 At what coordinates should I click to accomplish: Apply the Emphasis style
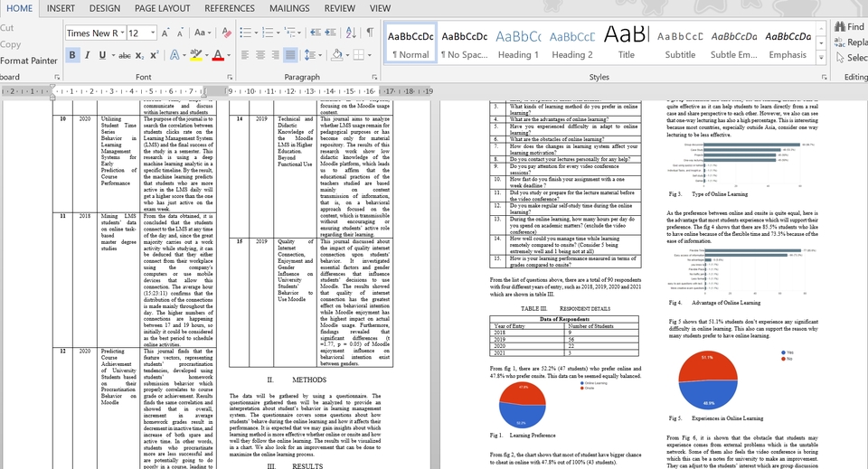click(788, 43)
